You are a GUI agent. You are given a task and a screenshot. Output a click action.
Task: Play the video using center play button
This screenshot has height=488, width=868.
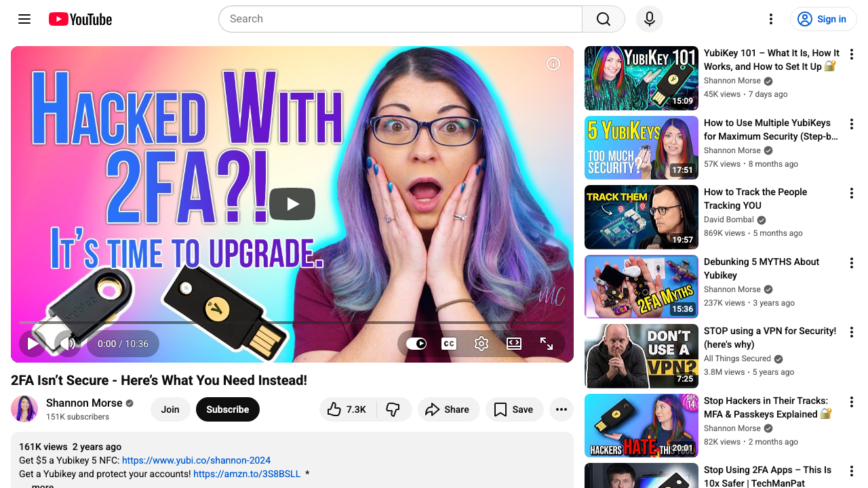point(292,204)
